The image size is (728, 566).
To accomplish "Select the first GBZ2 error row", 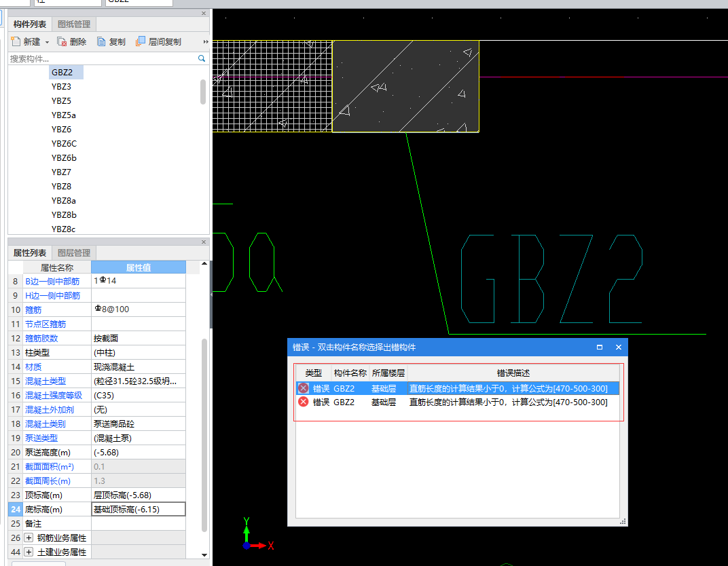I will pos(458,388).
